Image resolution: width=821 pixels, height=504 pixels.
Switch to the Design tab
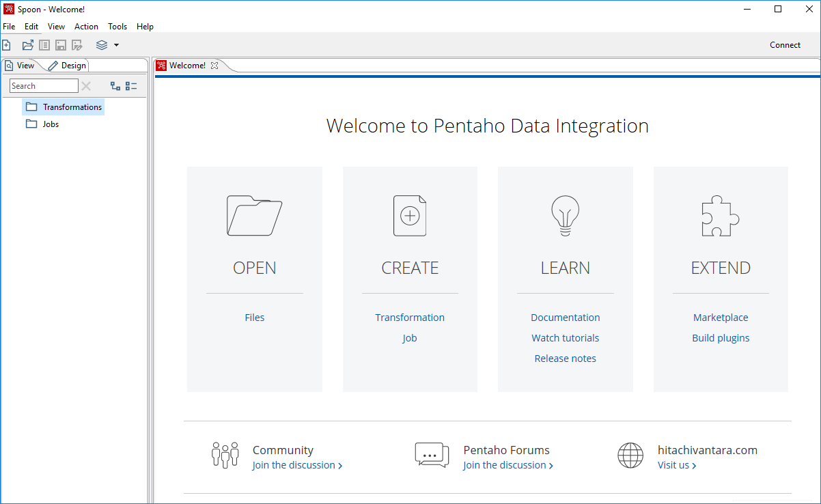[68, 66]
